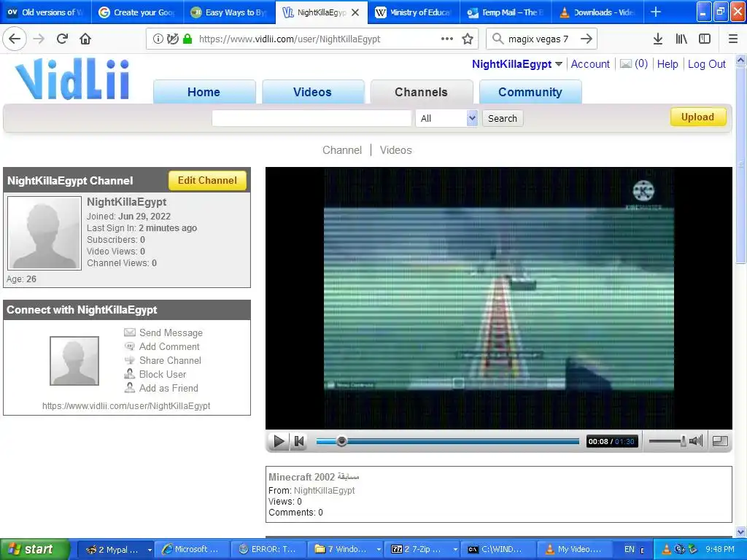Viewport: 747px width, 560px height.
Task: Click the browser address bar URL
Action: (290, 39)
